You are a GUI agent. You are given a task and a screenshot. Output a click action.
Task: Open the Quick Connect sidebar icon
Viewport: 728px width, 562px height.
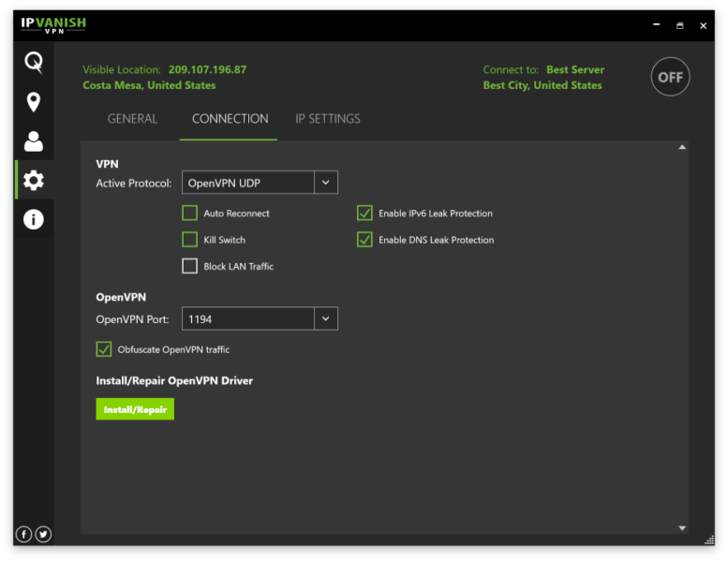click(34, 62)
